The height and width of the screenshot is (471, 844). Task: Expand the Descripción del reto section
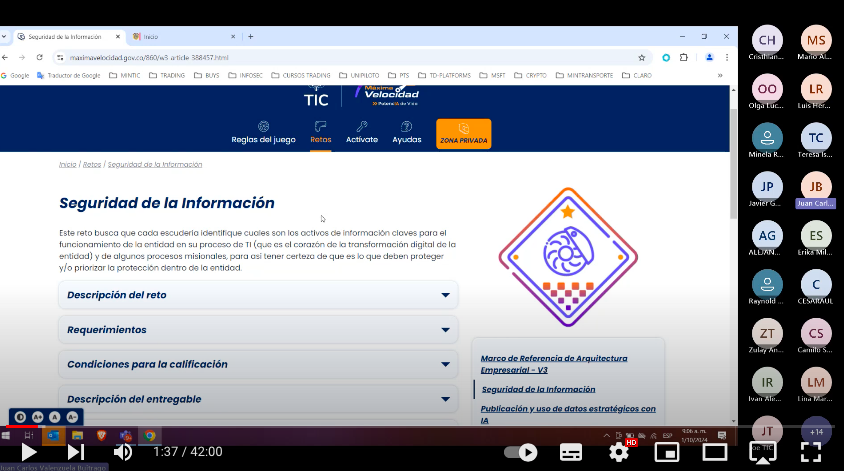point(258,295)
